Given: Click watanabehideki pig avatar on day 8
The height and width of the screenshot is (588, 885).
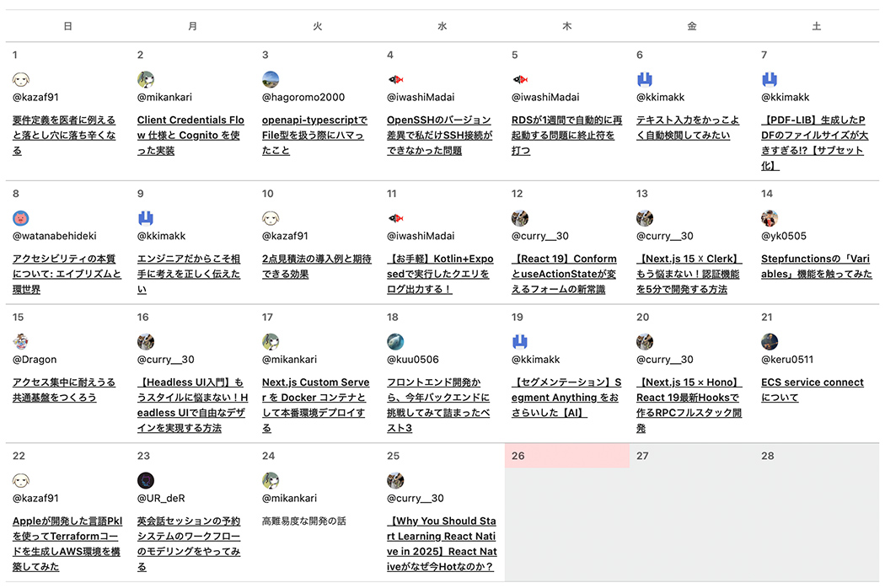Looking at the screenshot, I should click(x=21, y=218).
